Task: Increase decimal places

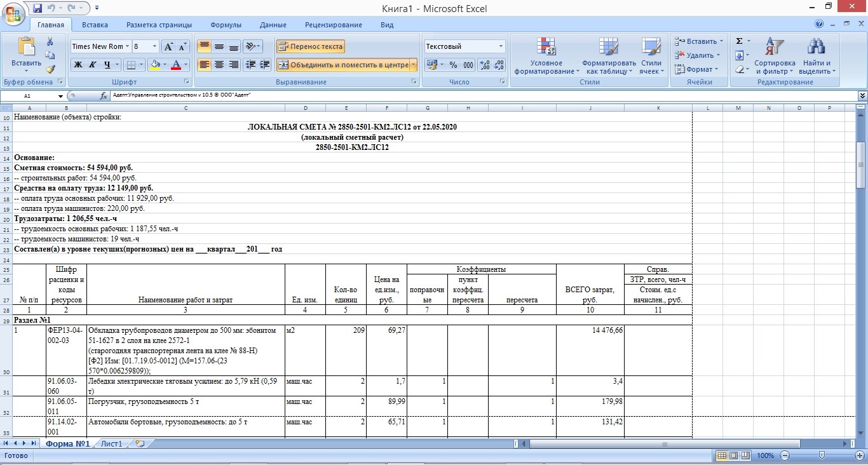Action: 485,65
